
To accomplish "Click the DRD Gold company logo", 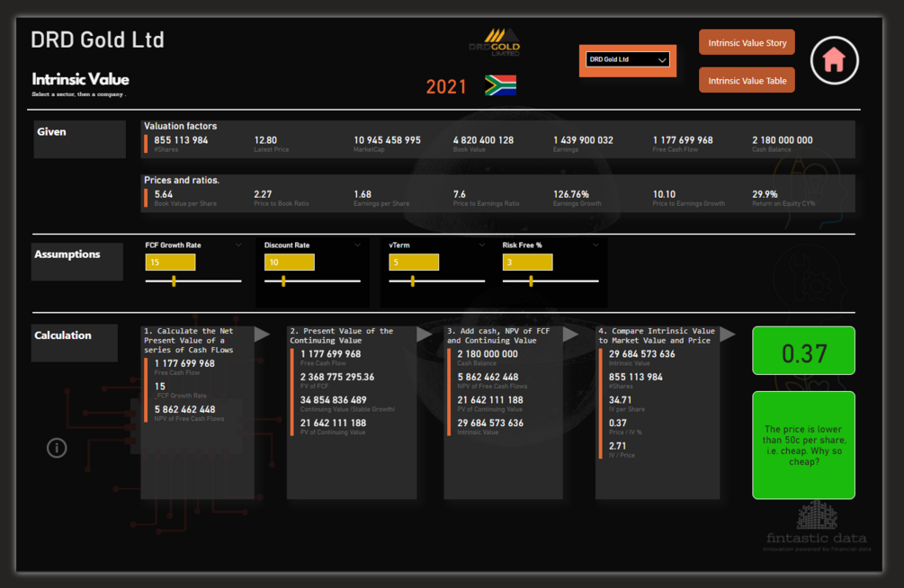I will [x=495, y=42].
